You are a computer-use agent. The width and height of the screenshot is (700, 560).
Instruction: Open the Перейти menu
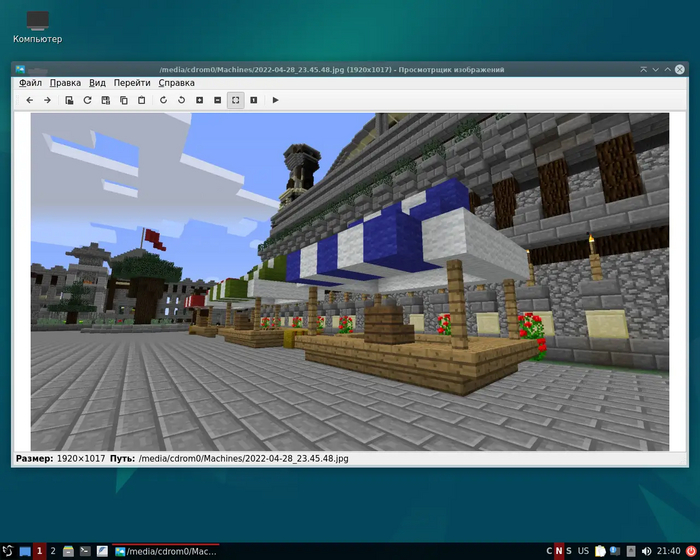tap(132, 83)
